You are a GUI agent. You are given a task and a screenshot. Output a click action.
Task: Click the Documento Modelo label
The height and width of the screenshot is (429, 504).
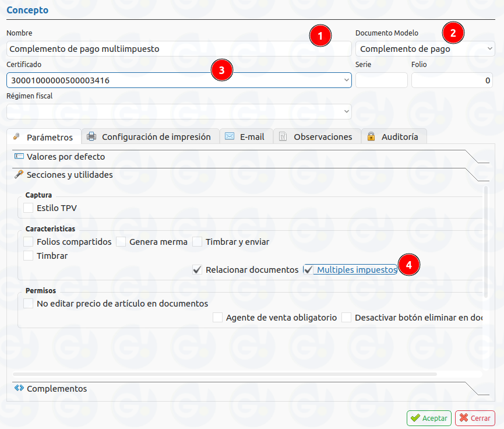pos(387,33)
